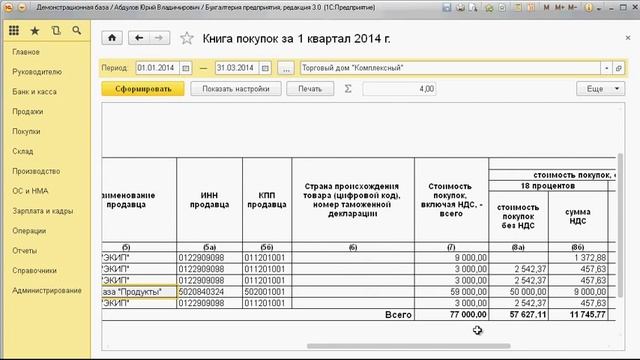Image resolution: width=640 pixels, height=360 pixels.
Task: Open the Операции section
Action: point(29,231)
